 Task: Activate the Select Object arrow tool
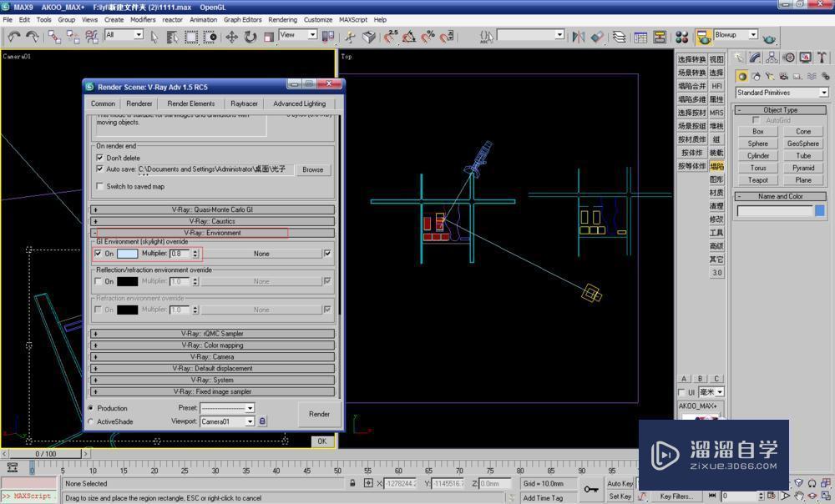click(x=153, y=36)
